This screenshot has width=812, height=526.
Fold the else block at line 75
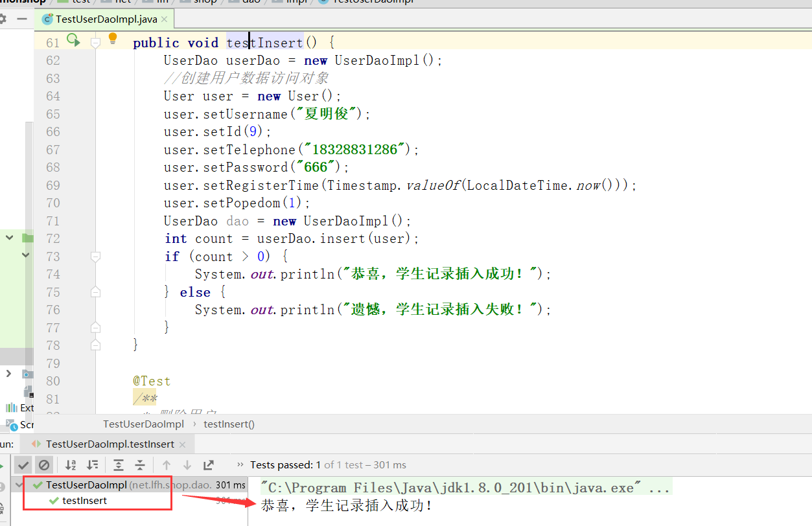click(95, 292)
